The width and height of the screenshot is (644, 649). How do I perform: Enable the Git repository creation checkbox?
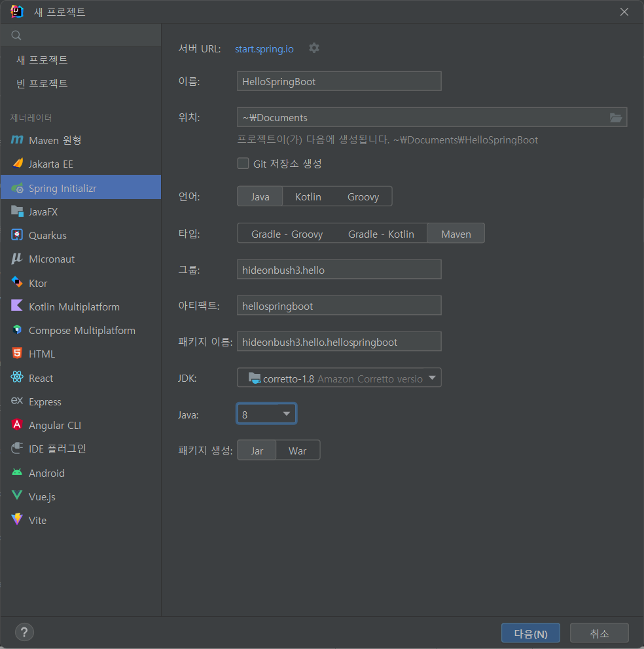(x=243, y=164)
